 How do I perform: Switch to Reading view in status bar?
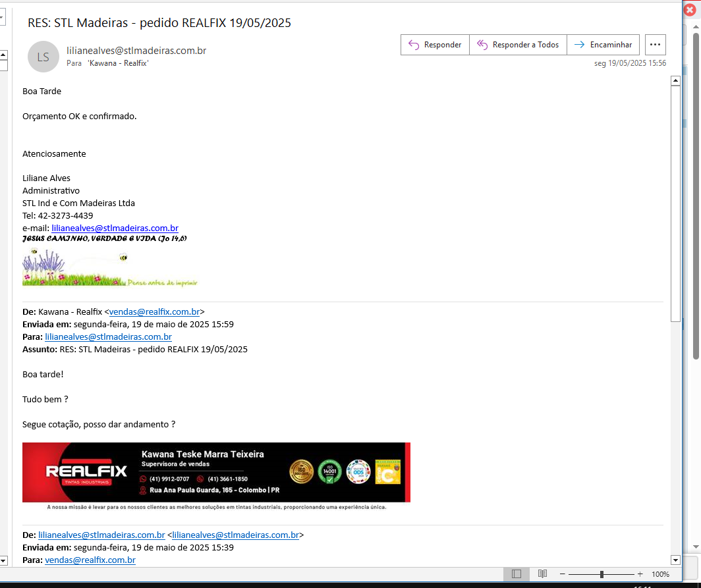542,574
